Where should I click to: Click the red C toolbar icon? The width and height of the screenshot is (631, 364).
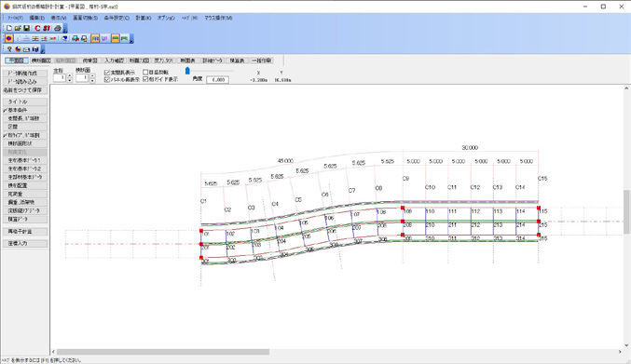pyautogui.click(x=37, y=28)
